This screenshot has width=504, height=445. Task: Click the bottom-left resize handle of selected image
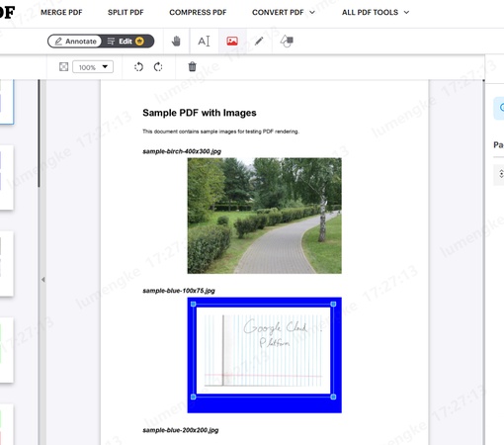click(194, 397)
